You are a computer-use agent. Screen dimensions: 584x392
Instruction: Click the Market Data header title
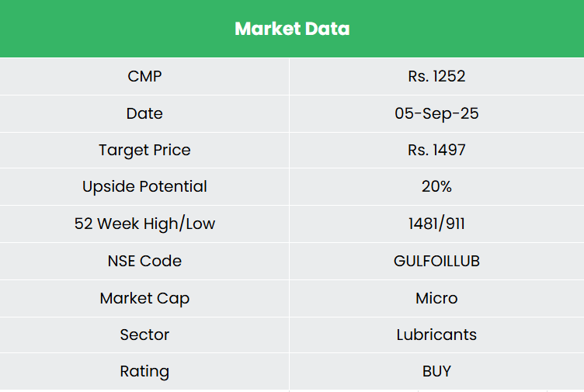coord(292,29)
